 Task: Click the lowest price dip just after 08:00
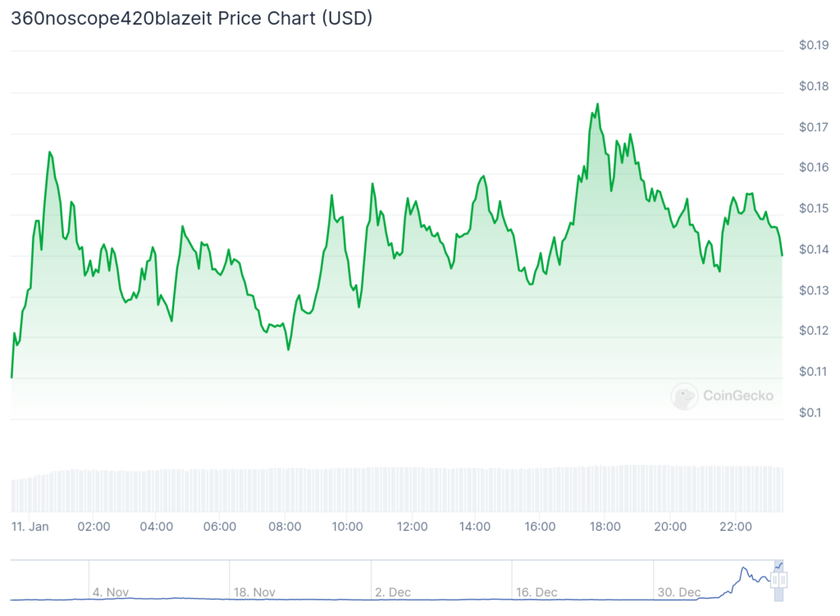click(288, 349)
